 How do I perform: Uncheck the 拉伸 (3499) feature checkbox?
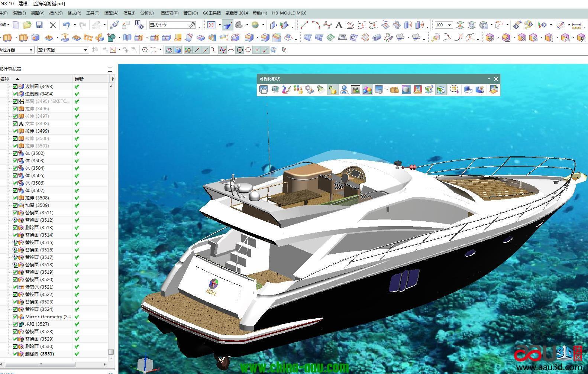(15, 131)
